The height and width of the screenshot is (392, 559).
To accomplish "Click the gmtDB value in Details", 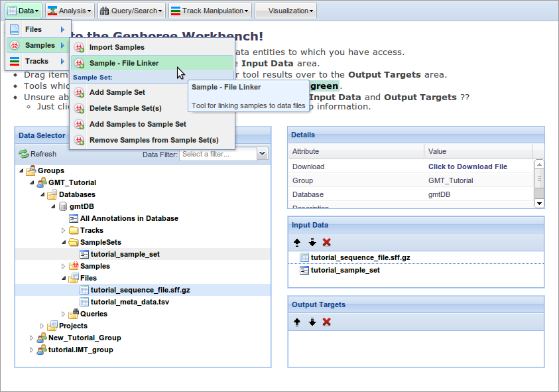I will click(439, 195).
